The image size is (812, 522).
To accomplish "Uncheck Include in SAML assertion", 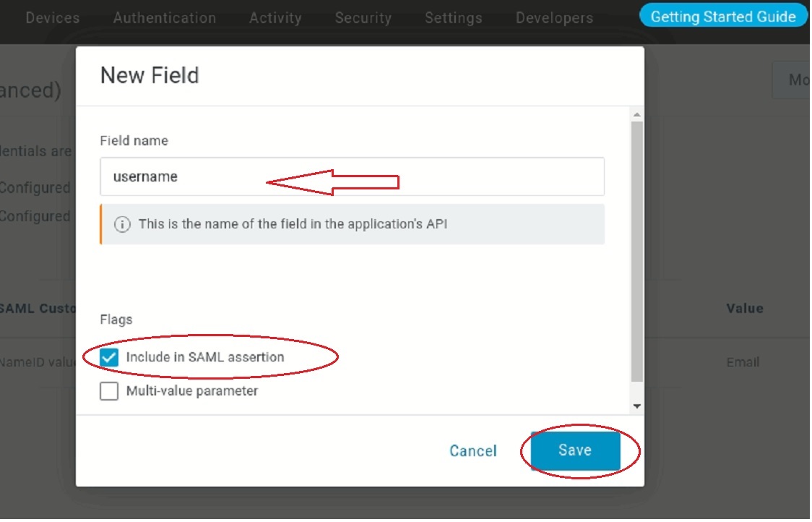I will pos(110,357).
